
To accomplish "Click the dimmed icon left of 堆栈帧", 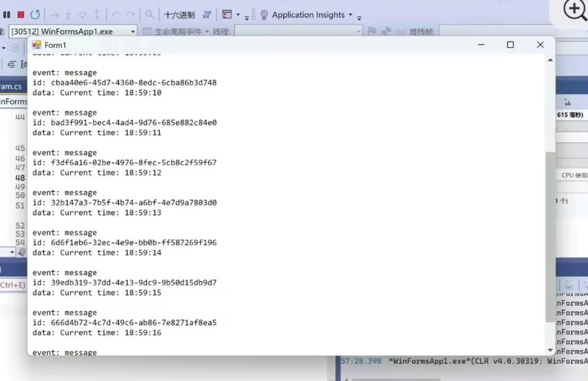I will tap(400, 32).
